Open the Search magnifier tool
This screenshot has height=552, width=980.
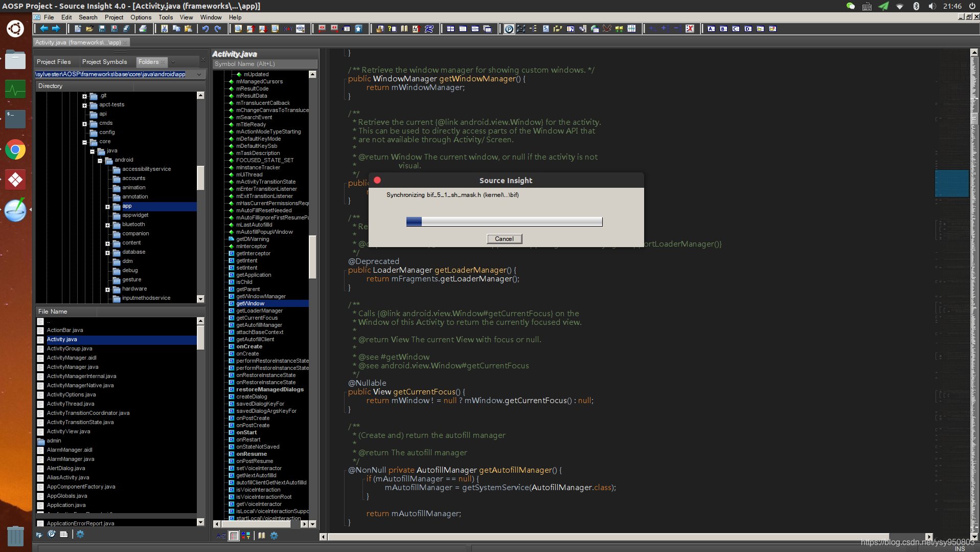point(238,29)
